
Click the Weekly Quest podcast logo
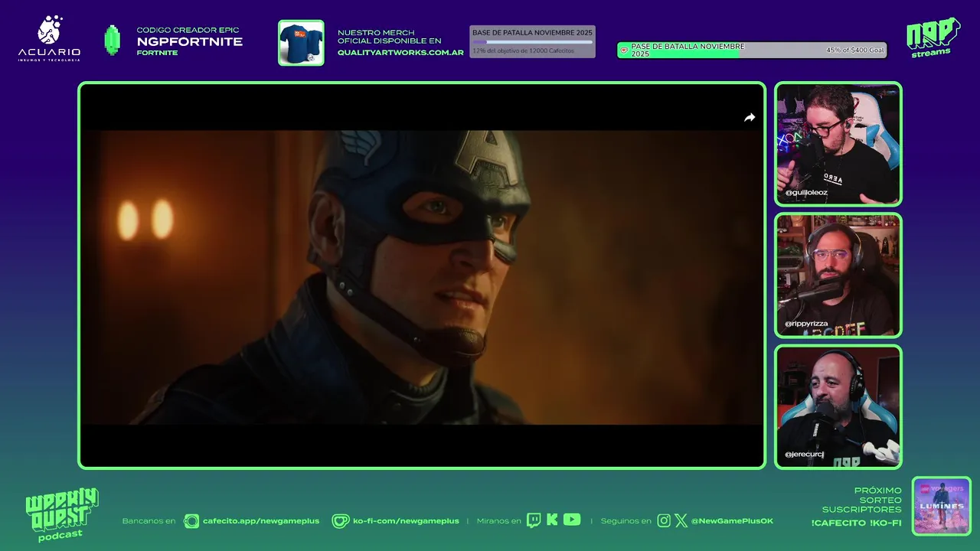click(61, 514)
